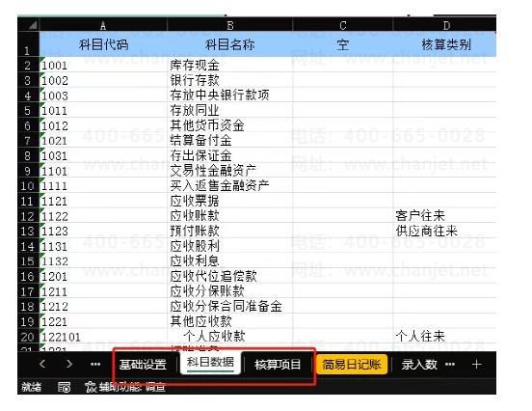Click the select-all corner triangle
The image size is (532, 411).
(32, 25)
